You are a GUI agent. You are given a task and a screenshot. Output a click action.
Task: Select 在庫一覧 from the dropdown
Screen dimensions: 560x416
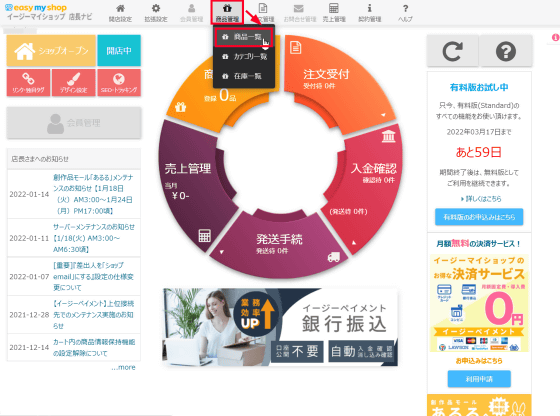coord(244,76)
